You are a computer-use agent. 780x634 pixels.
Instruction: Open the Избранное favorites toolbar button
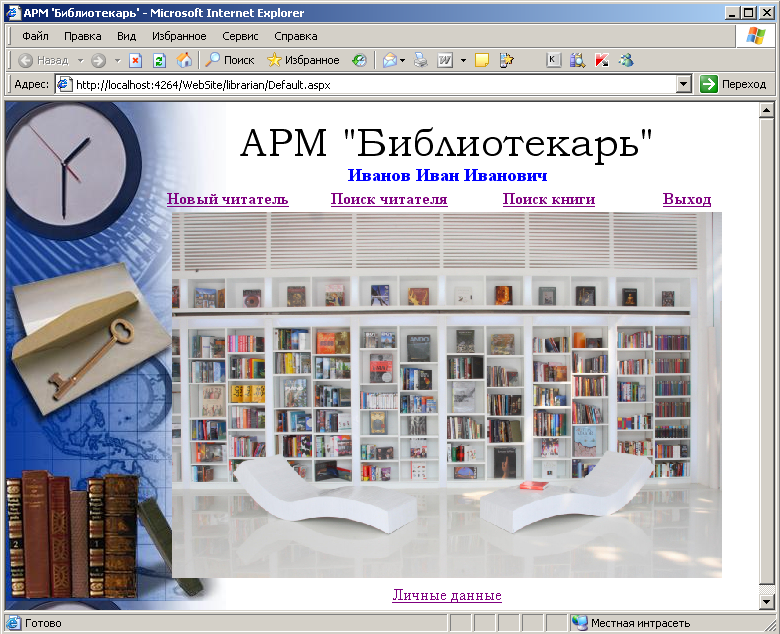pyautogui.click(x=303, y=60)
